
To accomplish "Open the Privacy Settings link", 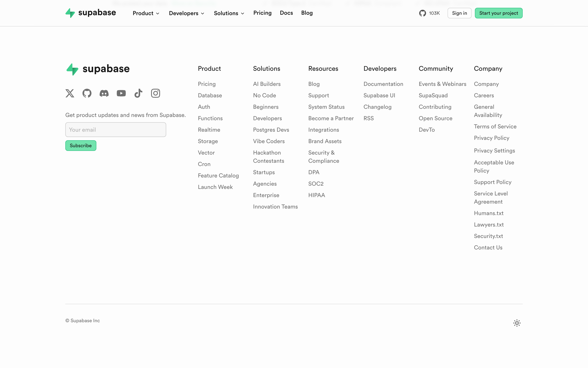I will click(x=494, y=151).
